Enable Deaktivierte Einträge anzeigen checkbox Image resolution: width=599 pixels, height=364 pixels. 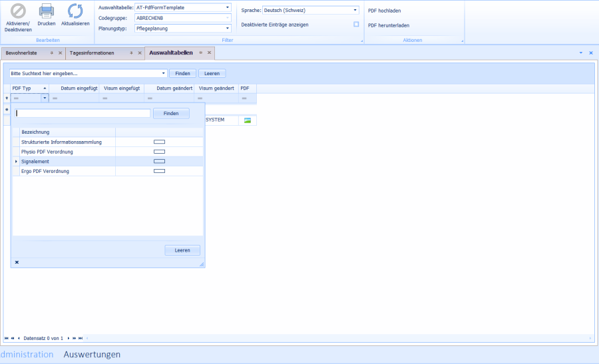coord(356,25)
